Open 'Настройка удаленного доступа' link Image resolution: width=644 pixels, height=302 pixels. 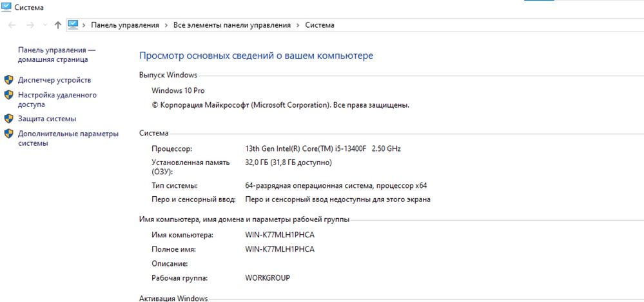(x=57, y=100)
